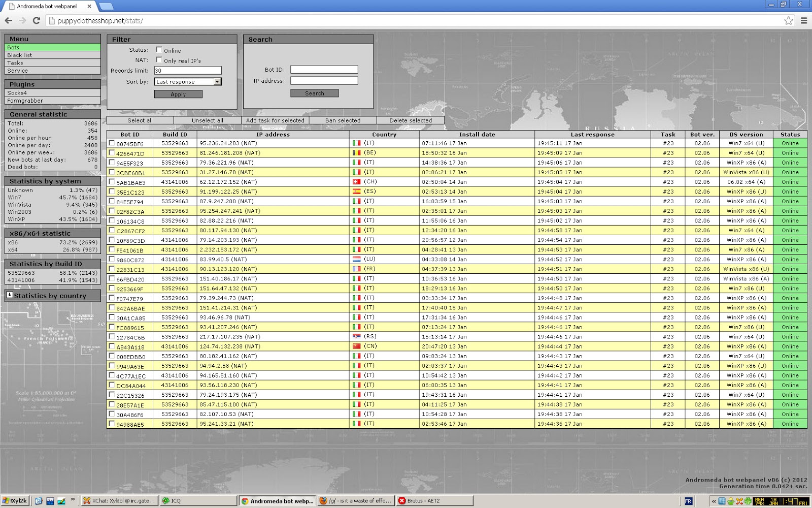Open a new browser tab

tap(106, 6)
